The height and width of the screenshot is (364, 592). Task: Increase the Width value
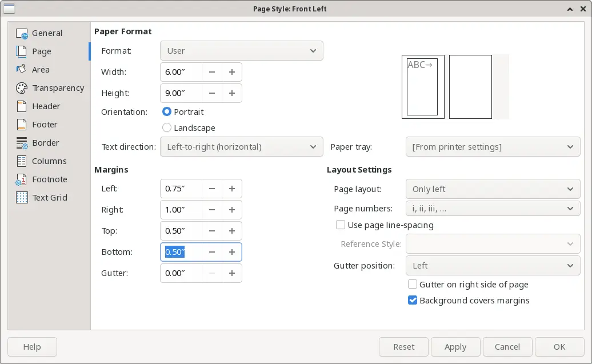click(x=232, y=72)
